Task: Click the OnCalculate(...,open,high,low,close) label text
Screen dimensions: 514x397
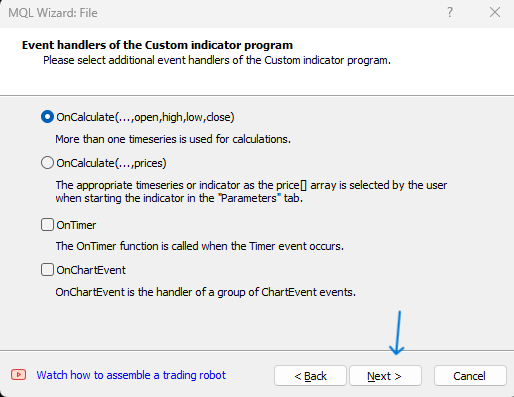Action: click(145, 117)
